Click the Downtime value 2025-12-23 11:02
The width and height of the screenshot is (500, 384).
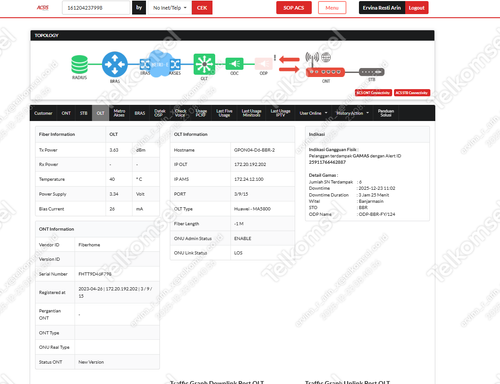377,188
